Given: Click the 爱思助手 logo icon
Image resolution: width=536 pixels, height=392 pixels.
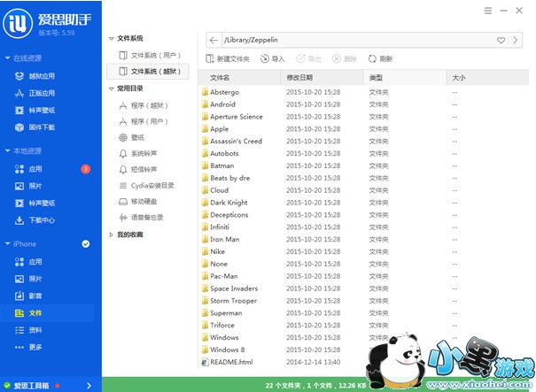Looking at the screenshot, I should pyautogui.click(x=18, y=23).
